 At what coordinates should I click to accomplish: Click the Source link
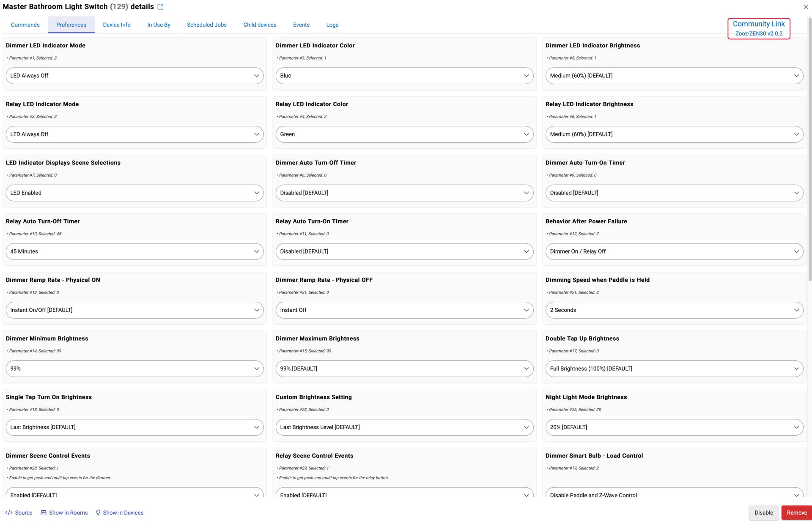coord(24,513)
